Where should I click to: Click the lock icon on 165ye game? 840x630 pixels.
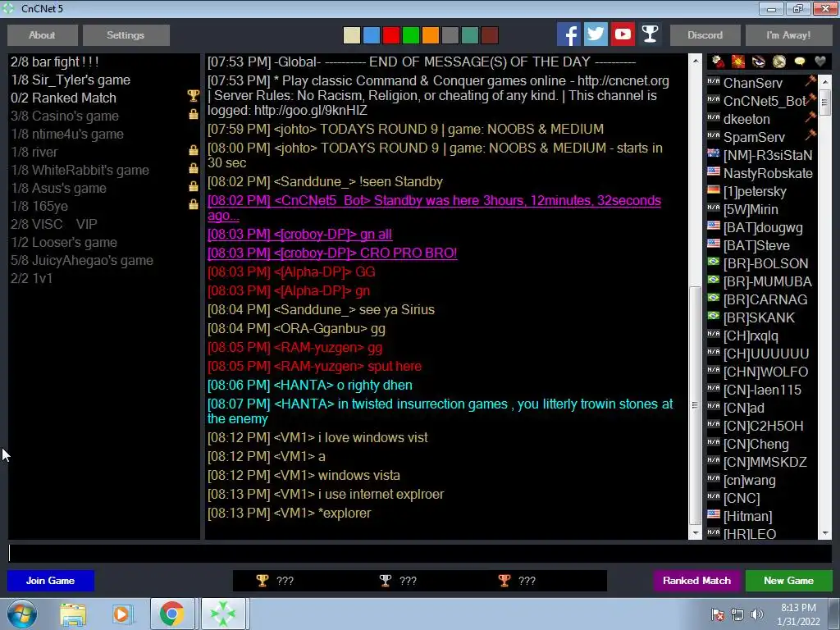(194, 204)
